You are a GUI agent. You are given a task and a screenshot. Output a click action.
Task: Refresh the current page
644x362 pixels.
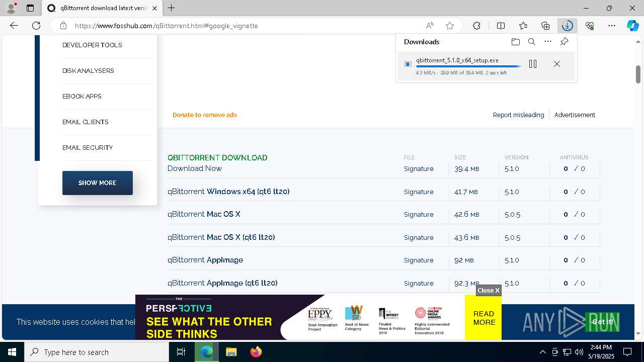coord(36,26)
